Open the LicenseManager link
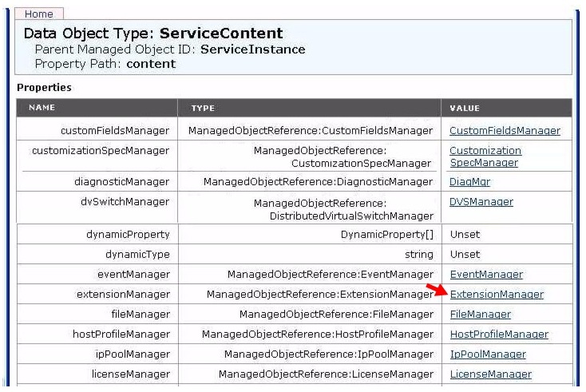586x392 pixels. [490, 374]
